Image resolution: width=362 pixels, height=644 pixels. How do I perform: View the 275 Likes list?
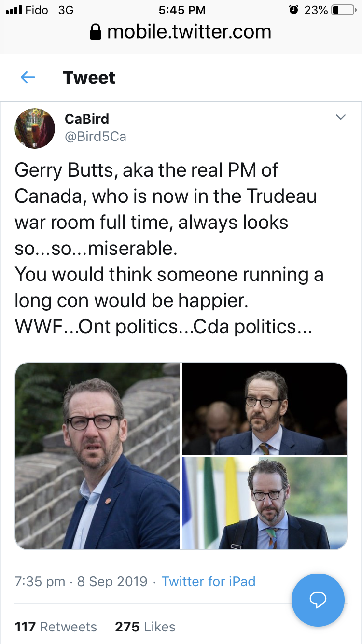[145, 627]
